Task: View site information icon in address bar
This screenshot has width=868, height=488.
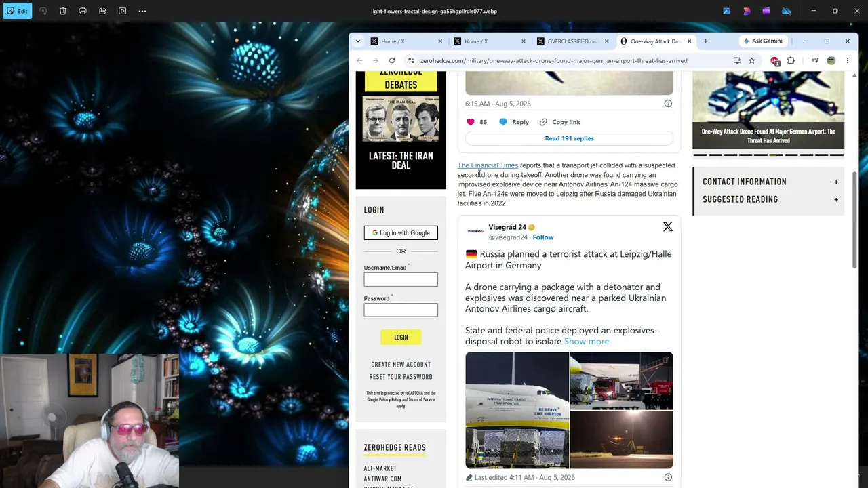Action: point(411,60)
